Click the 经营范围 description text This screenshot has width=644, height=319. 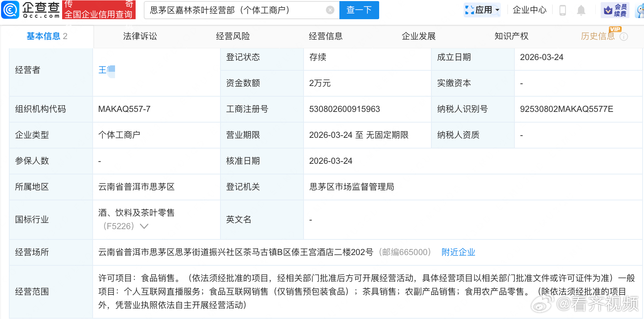coord(366,292)
